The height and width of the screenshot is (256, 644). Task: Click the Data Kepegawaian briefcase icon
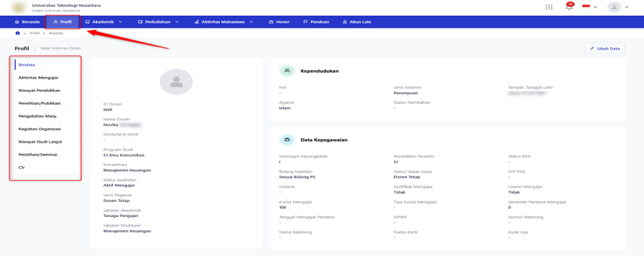coord(287,140)
